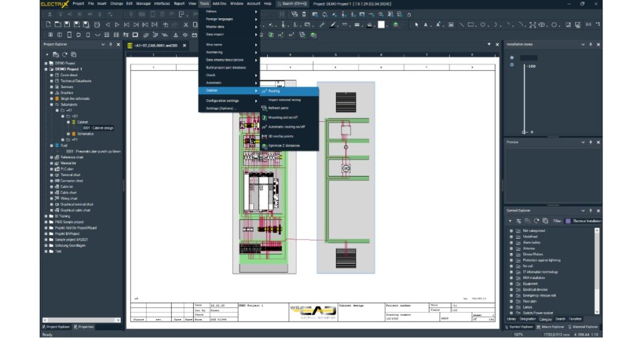The height and width of the screenshot is (338, 644).
Task: Select the line drawing tool
Action: click(461, 25)
